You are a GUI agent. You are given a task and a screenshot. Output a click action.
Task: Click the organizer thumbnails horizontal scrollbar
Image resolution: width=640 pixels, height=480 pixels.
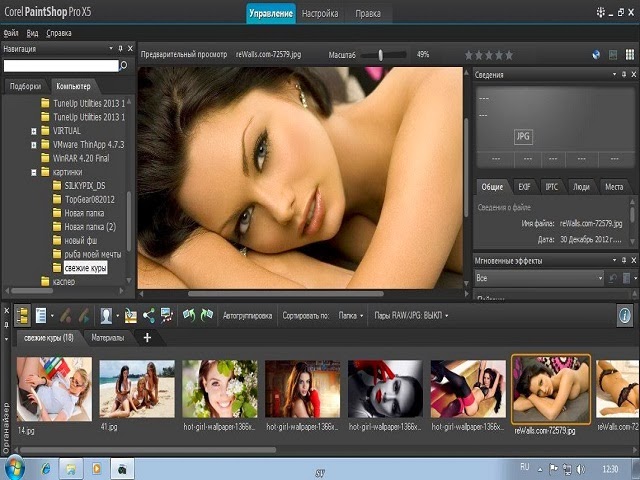(x=148, y=450)
